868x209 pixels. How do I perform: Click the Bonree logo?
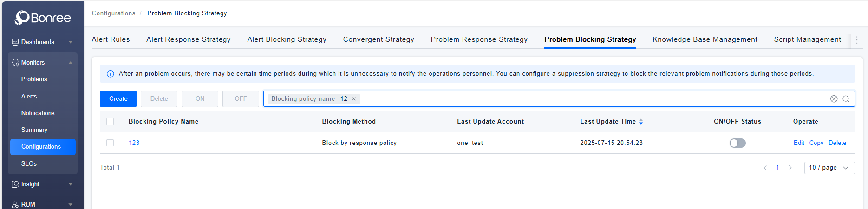coord(43,18)
